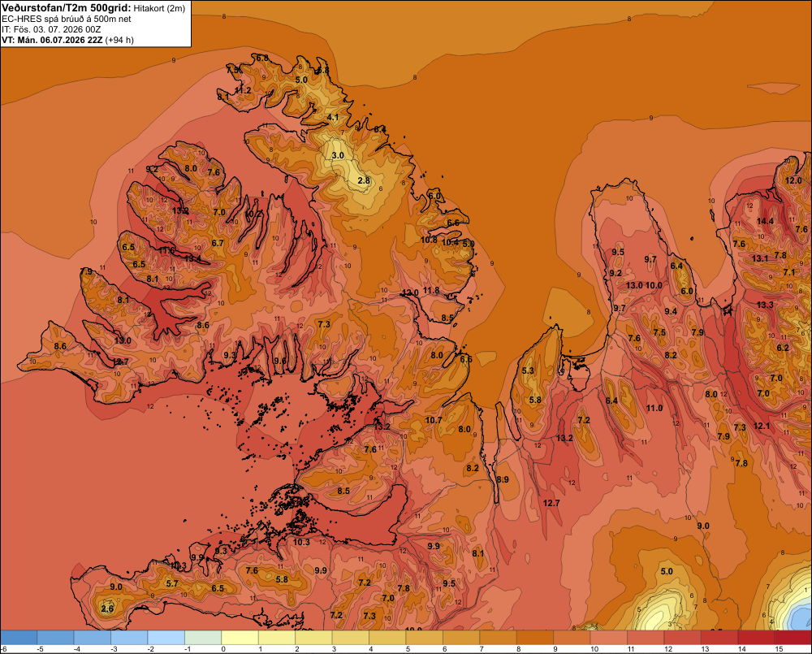Viewport: 812px width, 654px height.
Task: Click the '12.0' temperature value
Action: pos(793,180)
